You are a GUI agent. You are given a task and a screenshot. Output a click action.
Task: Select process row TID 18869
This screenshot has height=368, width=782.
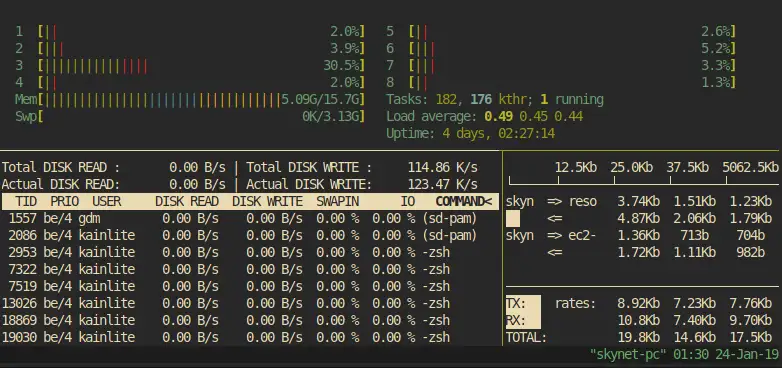[249, 320]
